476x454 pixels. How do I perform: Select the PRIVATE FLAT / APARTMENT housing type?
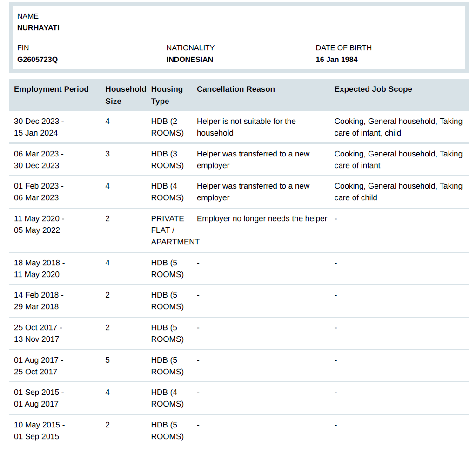(x=174, y=230)
